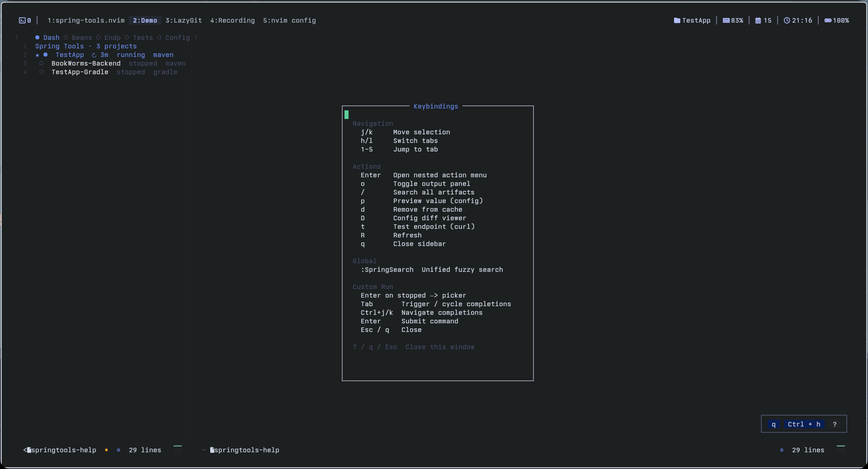Select the hollow circle before Endp

click(98, 38)
